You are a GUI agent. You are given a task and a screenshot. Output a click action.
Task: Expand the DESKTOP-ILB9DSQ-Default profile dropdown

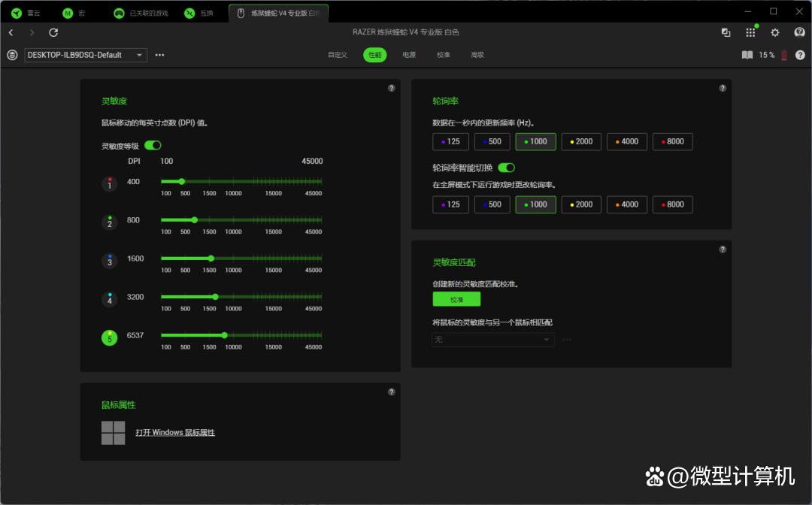[85, 55]
